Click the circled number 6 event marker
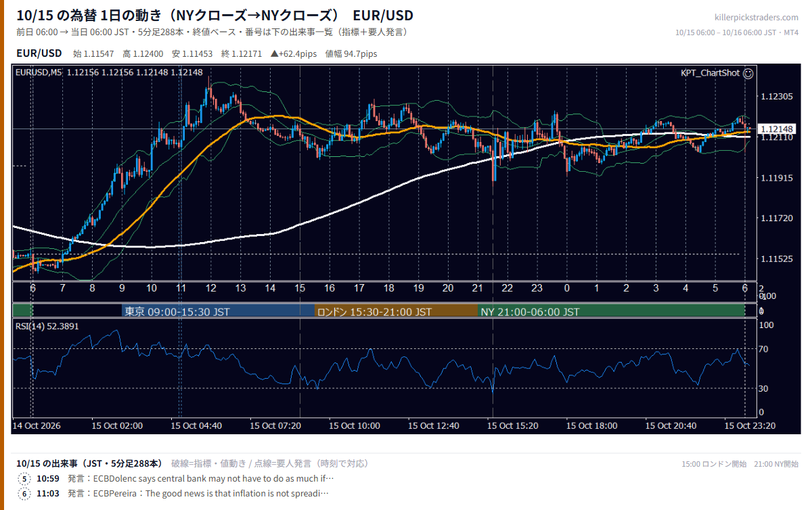This screenshot has height=510, width=812. 24,493
